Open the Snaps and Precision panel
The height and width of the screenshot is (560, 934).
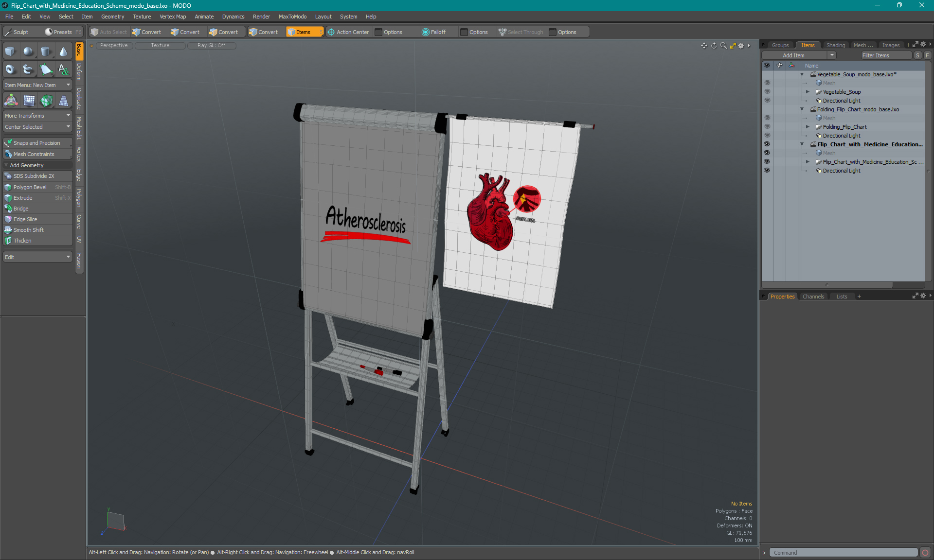click(37, 142)
